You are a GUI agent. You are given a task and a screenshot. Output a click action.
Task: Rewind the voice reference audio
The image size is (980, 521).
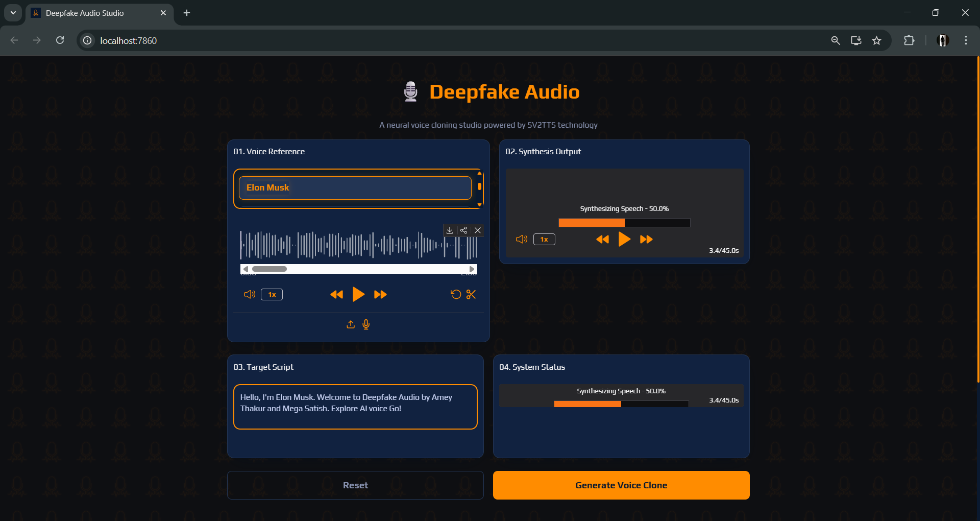[x=337, y=294]
